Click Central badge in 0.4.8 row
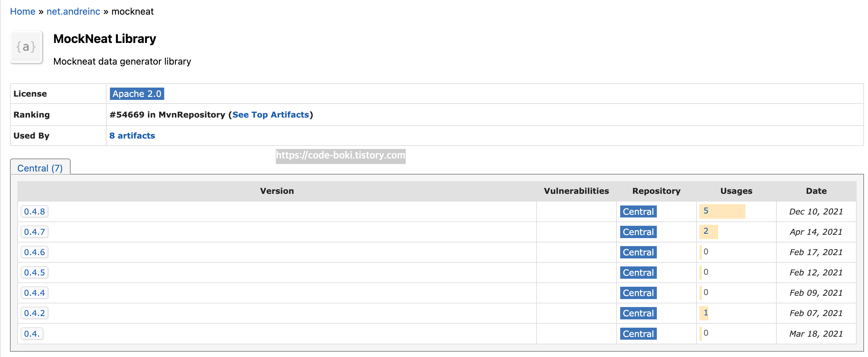This screenshot has height=357, width=868. click(638, 211)
